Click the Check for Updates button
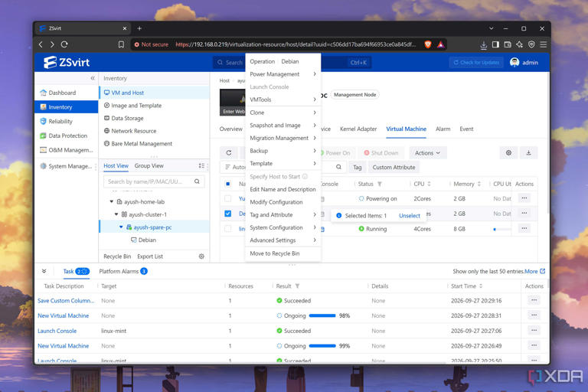 (x=477, y=62)
